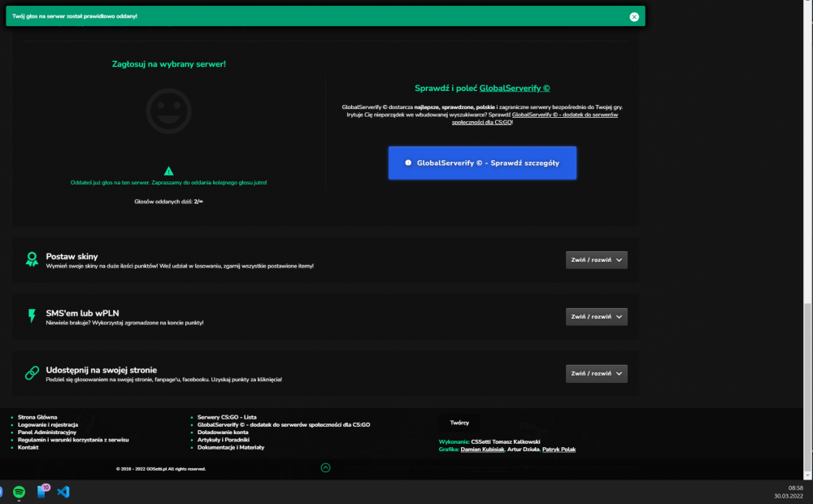Image resolution: width=813 pixels, height=504 pixels.
Task: Expand the Postaw skiny section
Action: (x=596, y=260)
